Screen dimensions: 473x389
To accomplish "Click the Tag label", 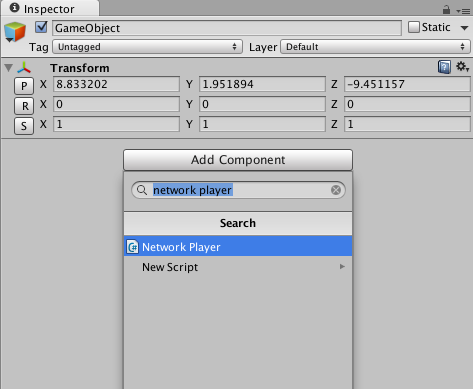I will pyautogui.click(x=39, y=47).
